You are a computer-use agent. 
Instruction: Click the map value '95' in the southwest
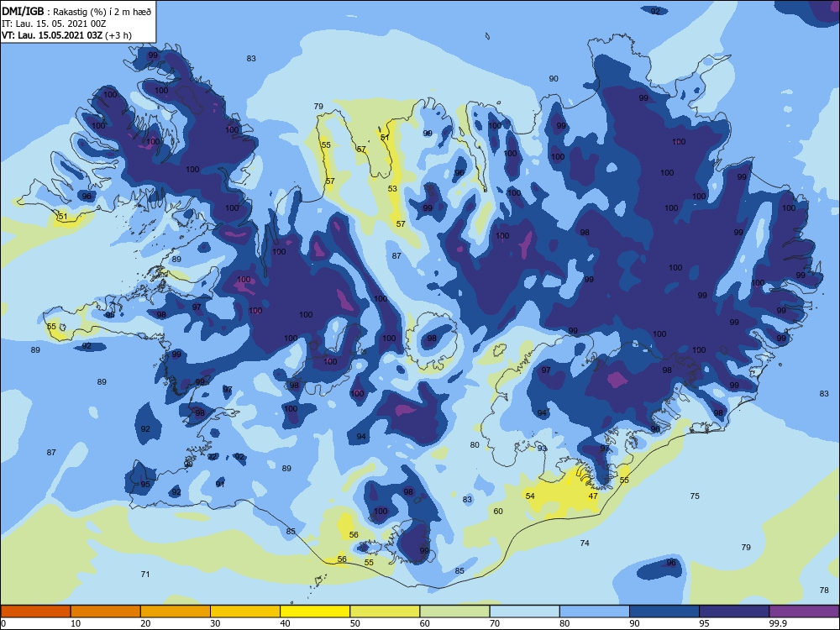(145, 485)
